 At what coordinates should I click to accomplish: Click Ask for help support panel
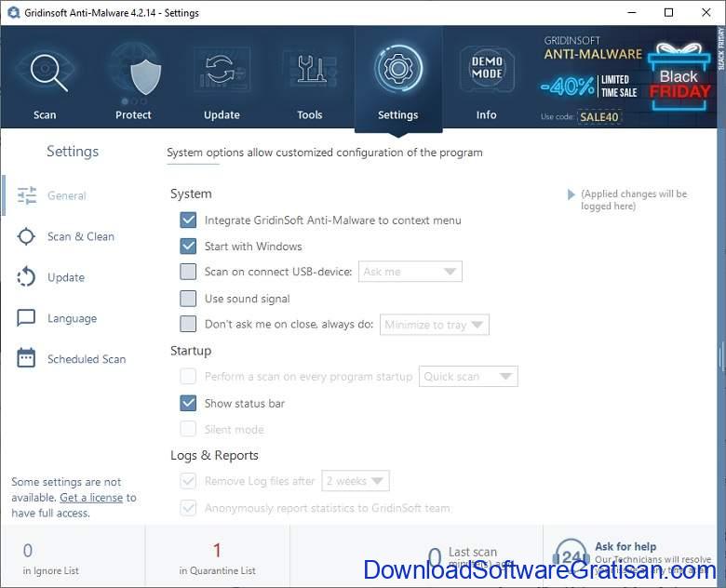(x=630, y=555)
